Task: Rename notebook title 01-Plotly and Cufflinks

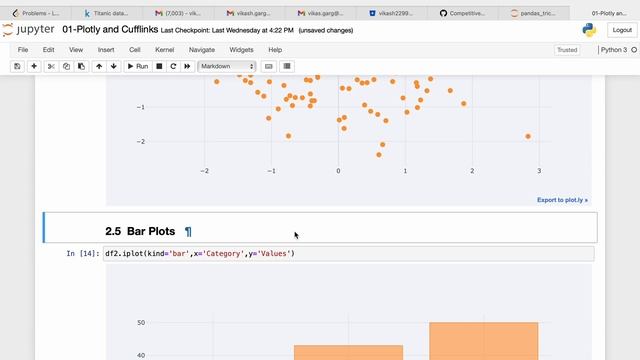Action: [x=110, y=30]
